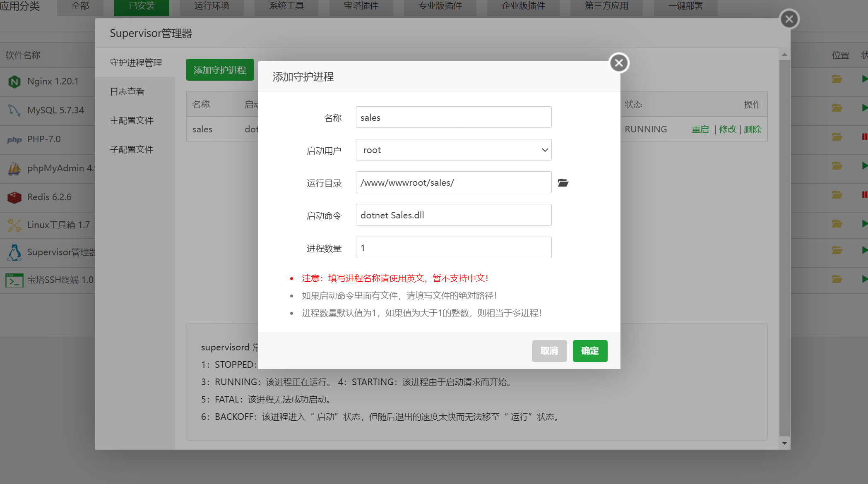Switch to the 日志查看 tab
Screen dimensions: 868x484
(x=127, y=92)
